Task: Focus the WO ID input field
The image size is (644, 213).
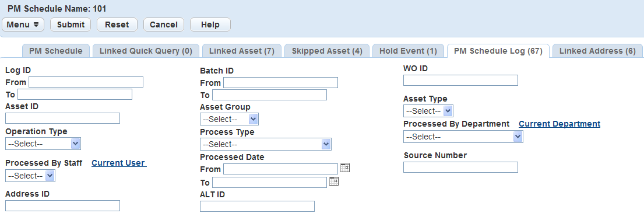Action: tap(460, 80)
